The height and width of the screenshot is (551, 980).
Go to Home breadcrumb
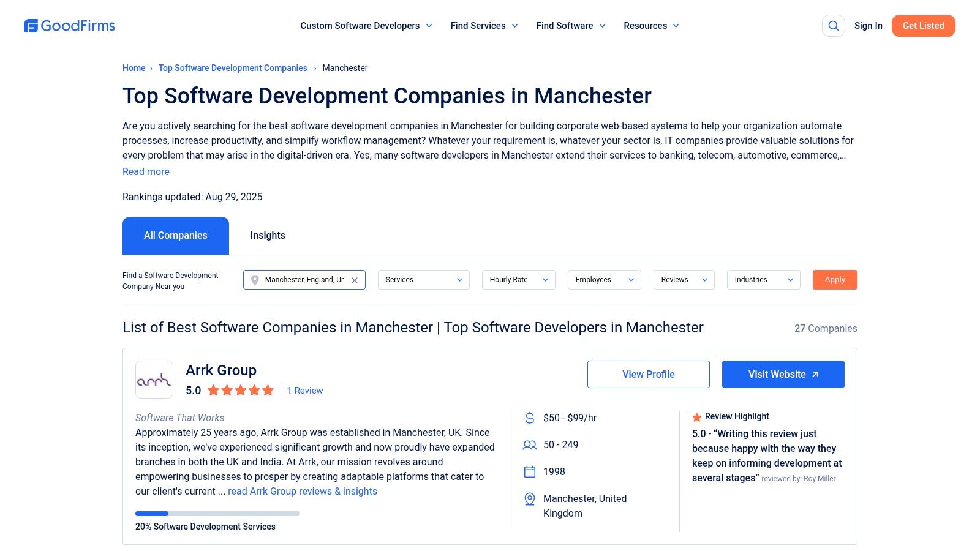pyautogui.click(x=134, y=68)
